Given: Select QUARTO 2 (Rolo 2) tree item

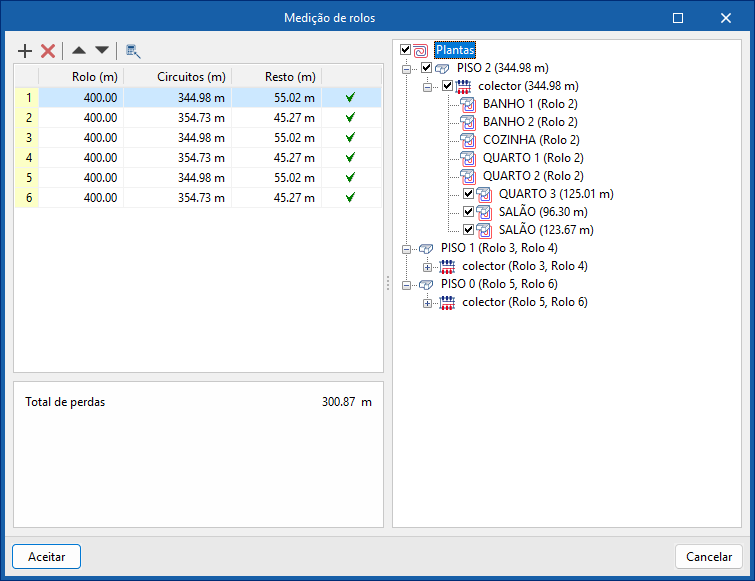Looking at the screenshot, I should point(533,176).
